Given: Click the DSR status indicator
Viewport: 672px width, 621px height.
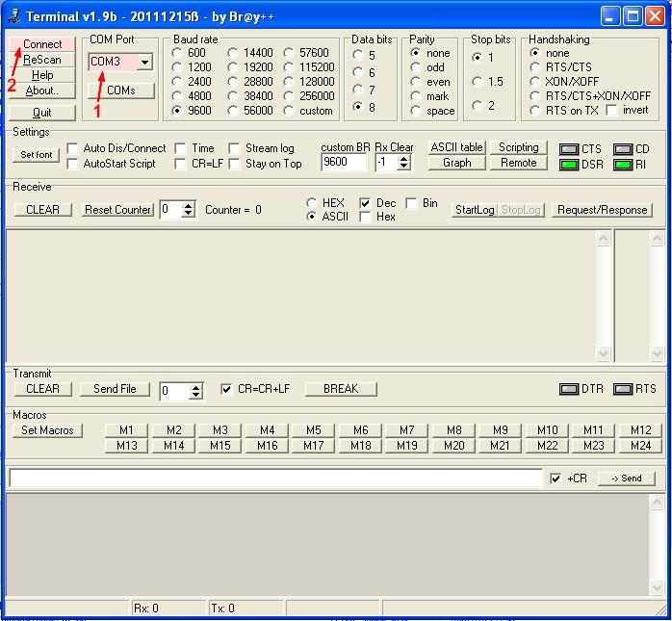Looking at the screenshot, I should point(569,165).
